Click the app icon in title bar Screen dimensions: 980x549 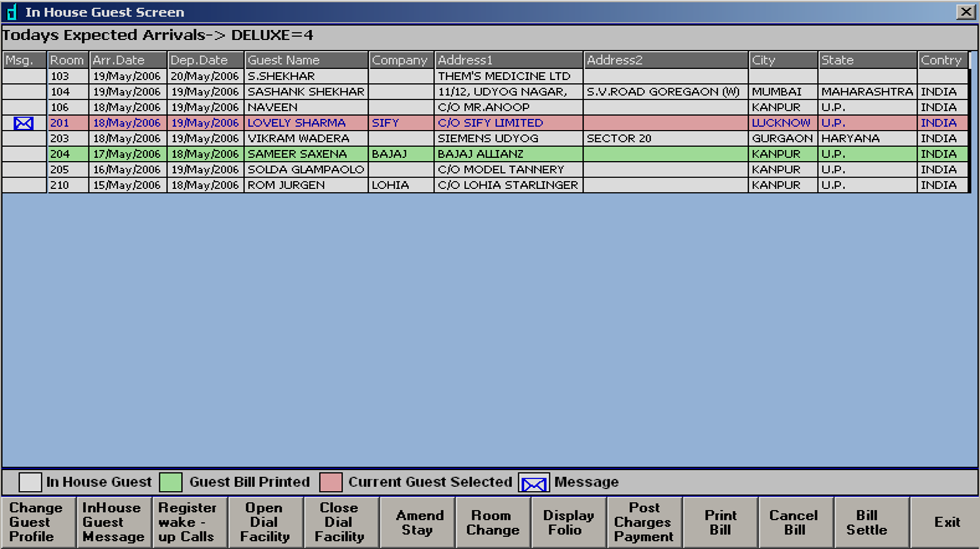pyautogui.click(x=11, y=12)
